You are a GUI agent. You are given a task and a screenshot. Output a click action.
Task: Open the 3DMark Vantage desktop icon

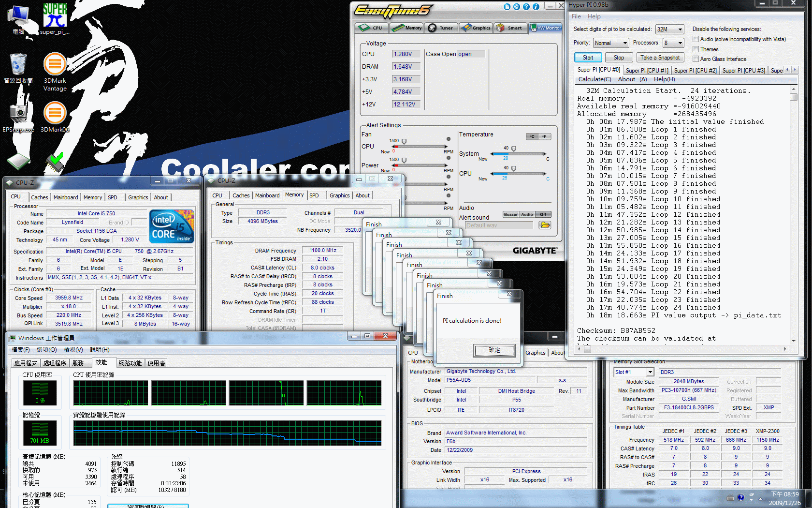55,72
